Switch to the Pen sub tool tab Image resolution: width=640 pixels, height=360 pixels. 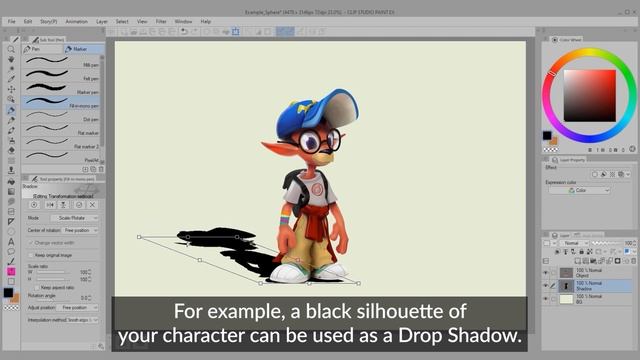42,49
